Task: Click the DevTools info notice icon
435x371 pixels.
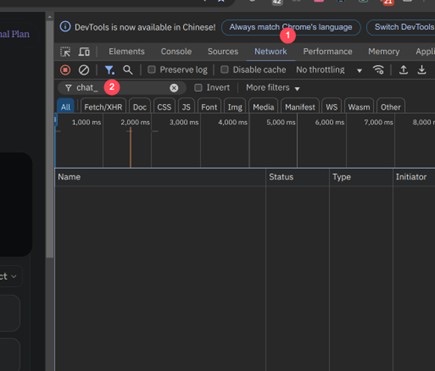Action: pos(65,27)
